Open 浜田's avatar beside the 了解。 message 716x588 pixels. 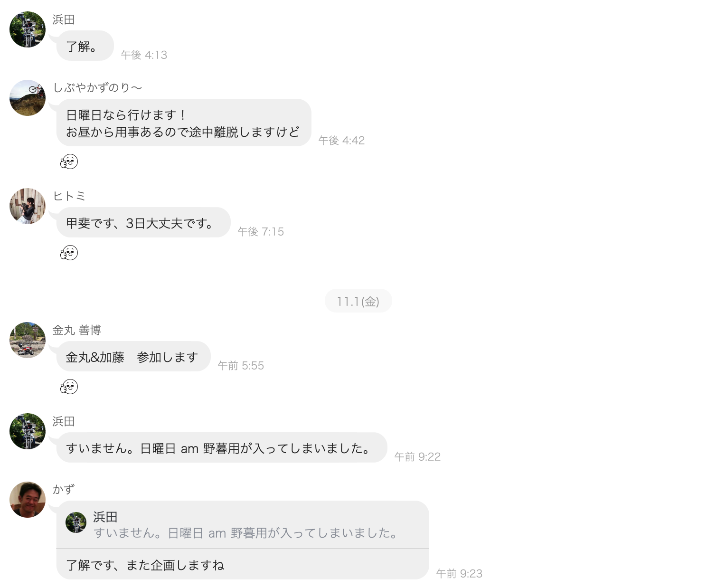(28, 29)
